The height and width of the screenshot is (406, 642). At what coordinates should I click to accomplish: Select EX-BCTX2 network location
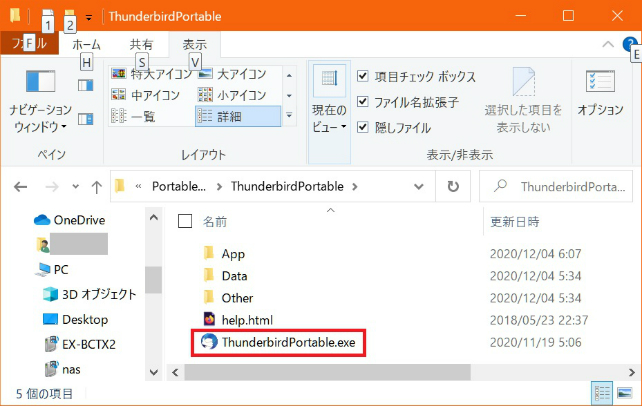pyautogui.click(x=80, y=344)
